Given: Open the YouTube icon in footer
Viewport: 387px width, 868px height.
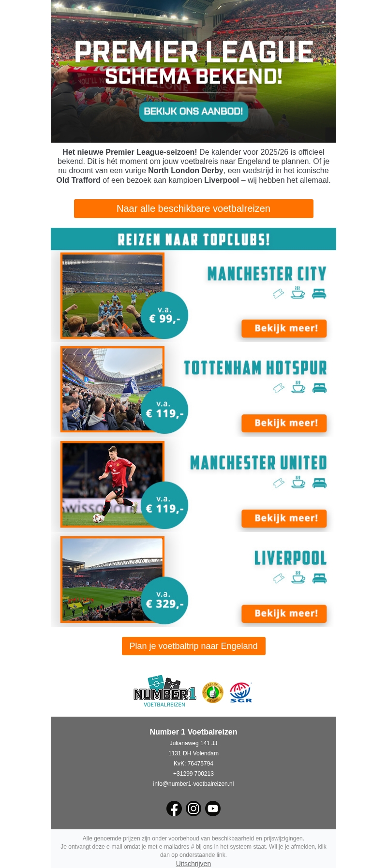Looking at the screenshot, I should pos(213,809).
